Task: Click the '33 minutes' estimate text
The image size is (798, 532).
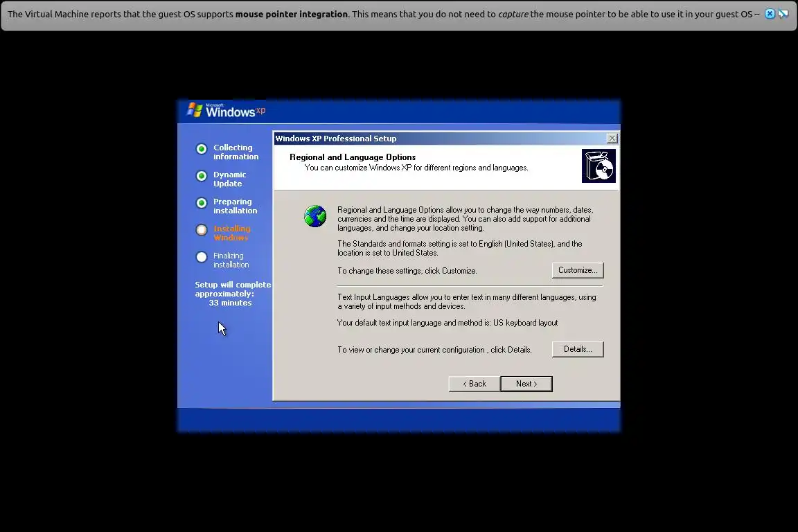Action: click(230, 303)
